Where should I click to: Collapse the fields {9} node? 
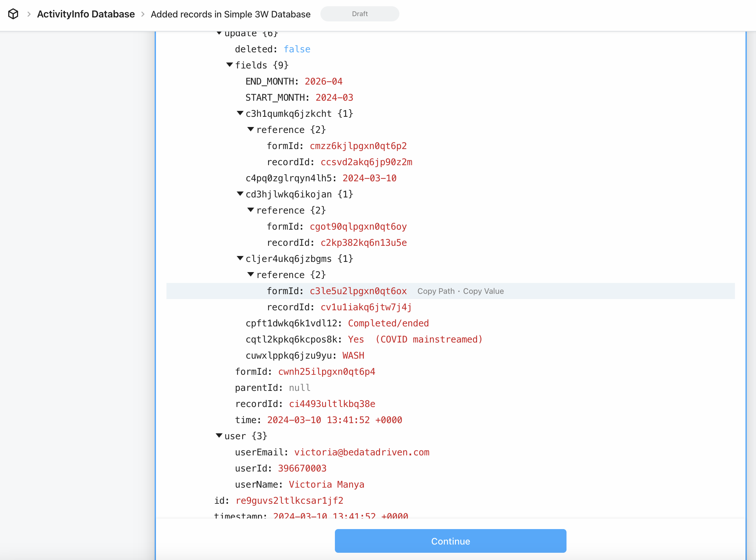click(230, 64)
